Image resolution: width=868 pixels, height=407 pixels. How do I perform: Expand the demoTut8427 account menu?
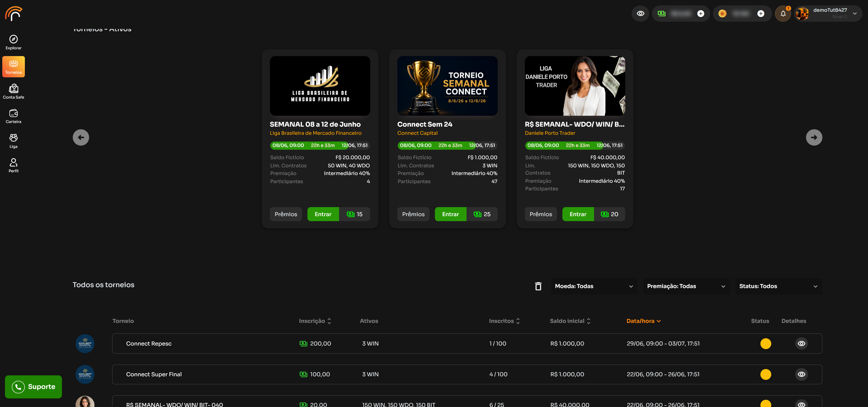855,14
